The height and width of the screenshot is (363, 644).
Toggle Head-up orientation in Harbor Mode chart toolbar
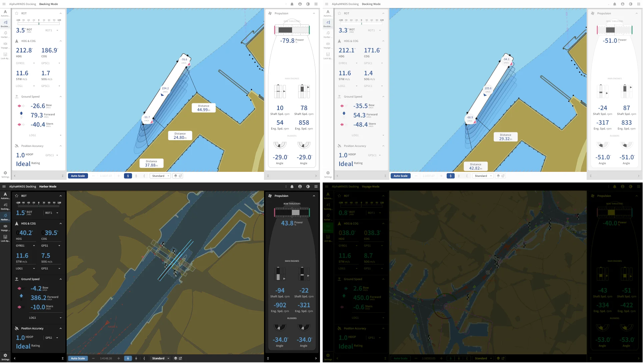click(x=136, y=359)
